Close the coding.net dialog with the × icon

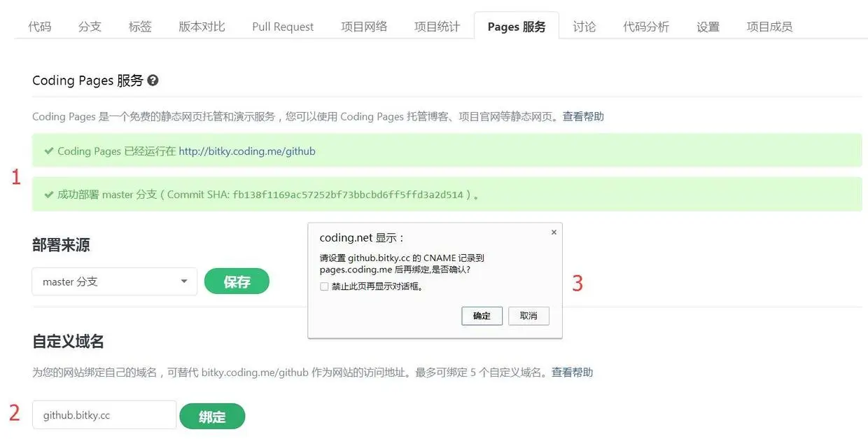[554, 231]
